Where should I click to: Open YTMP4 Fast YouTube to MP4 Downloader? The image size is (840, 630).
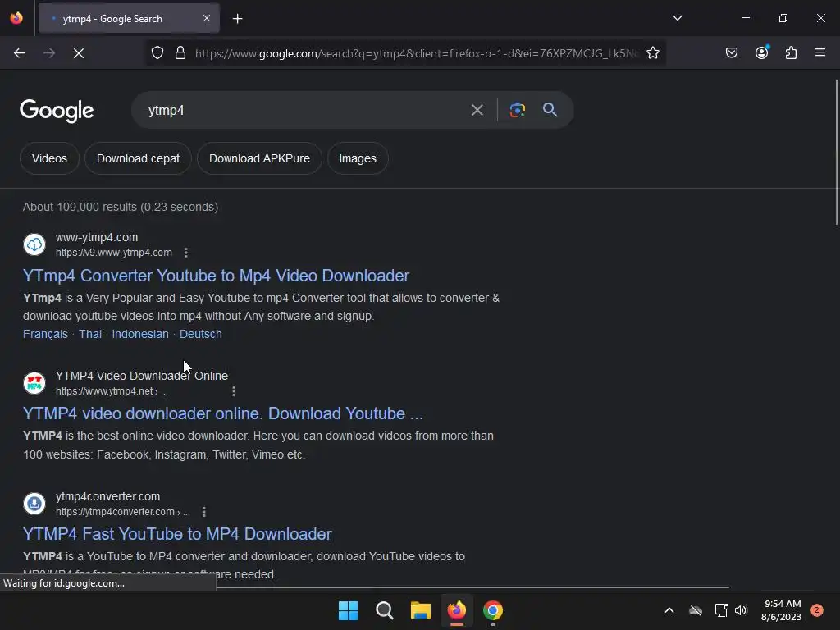point(177,534)
